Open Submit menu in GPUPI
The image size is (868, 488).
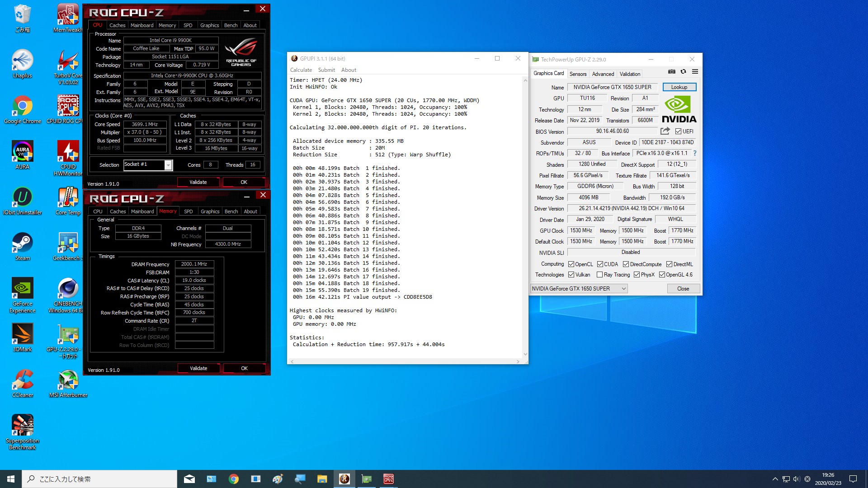click(x=326, y=70)
